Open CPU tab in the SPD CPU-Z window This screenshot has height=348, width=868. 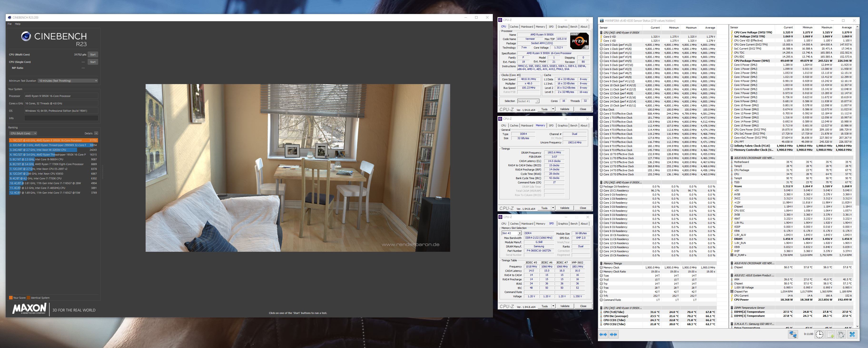(x=503, y=224)
